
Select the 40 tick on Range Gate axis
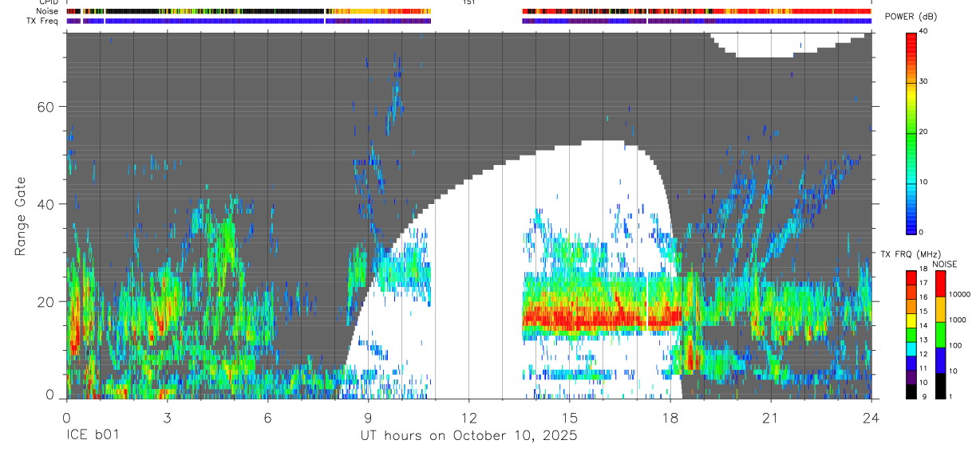[x=45, y=204]
